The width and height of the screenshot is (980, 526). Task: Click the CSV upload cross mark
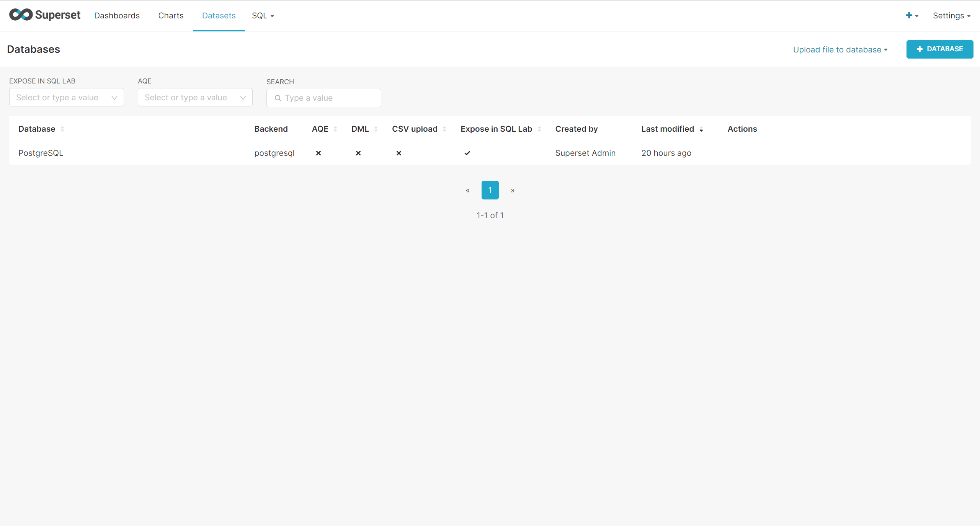pyautogui.click(x=399, y=153)
